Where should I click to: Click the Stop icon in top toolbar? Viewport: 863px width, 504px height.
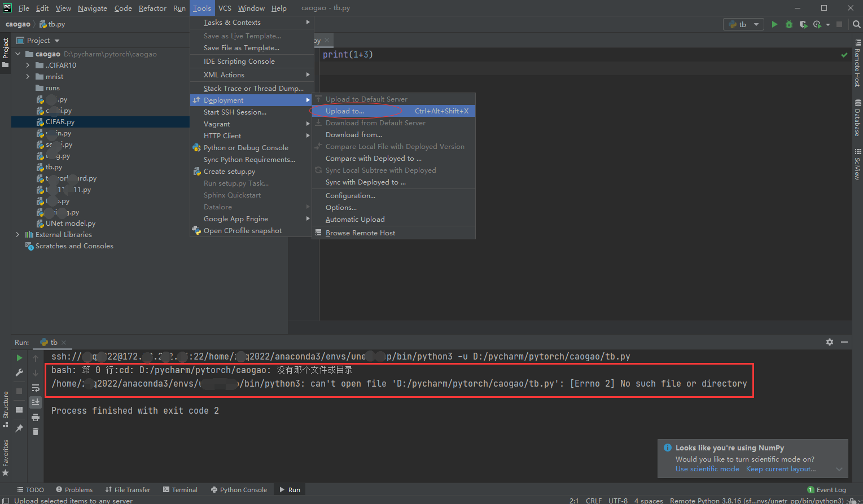[839, 24]
